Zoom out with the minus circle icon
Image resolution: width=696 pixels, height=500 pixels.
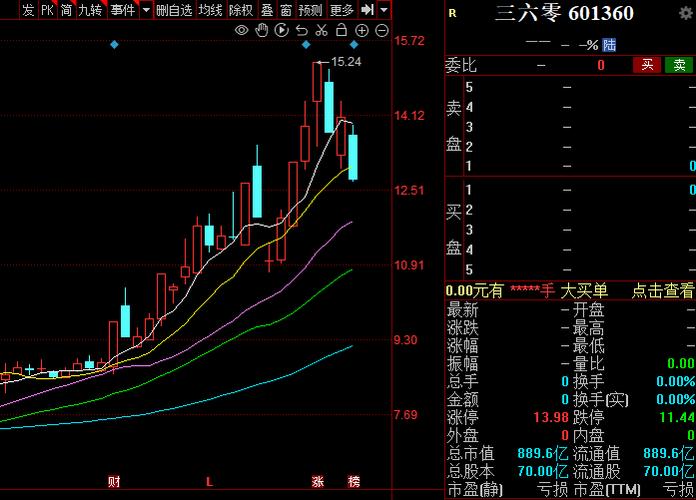click(381, 30)
